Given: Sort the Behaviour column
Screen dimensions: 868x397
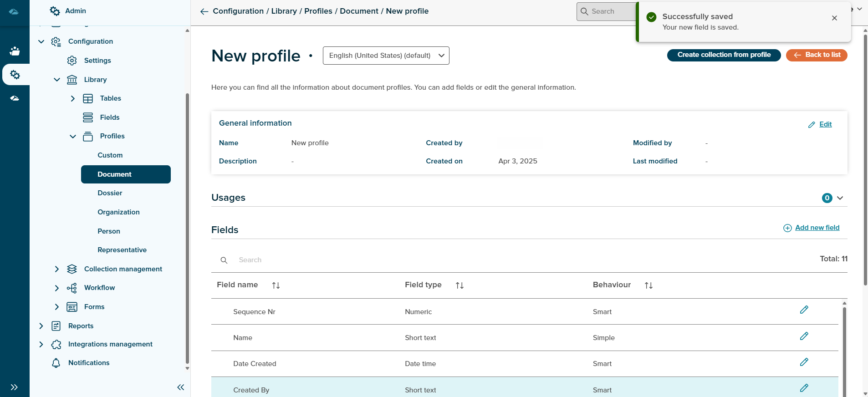Looking at the screenshot, I should pyautogui.click(x=648, y=285).
